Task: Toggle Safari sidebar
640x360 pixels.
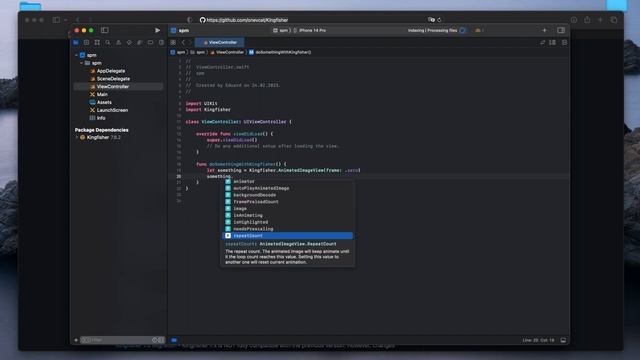Action: [56, 20]
